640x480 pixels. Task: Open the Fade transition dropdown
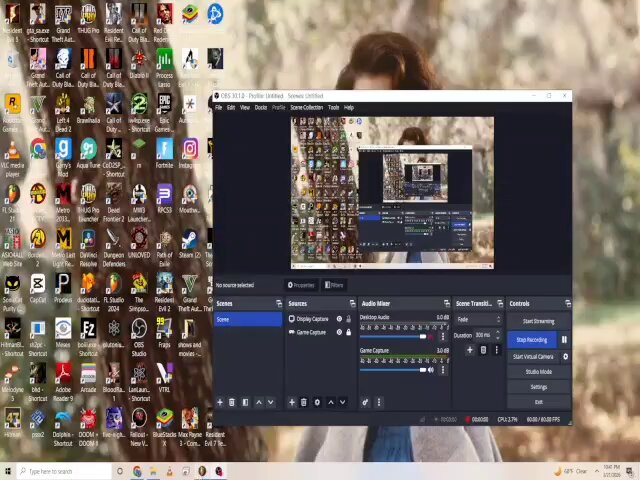point(478,320)
